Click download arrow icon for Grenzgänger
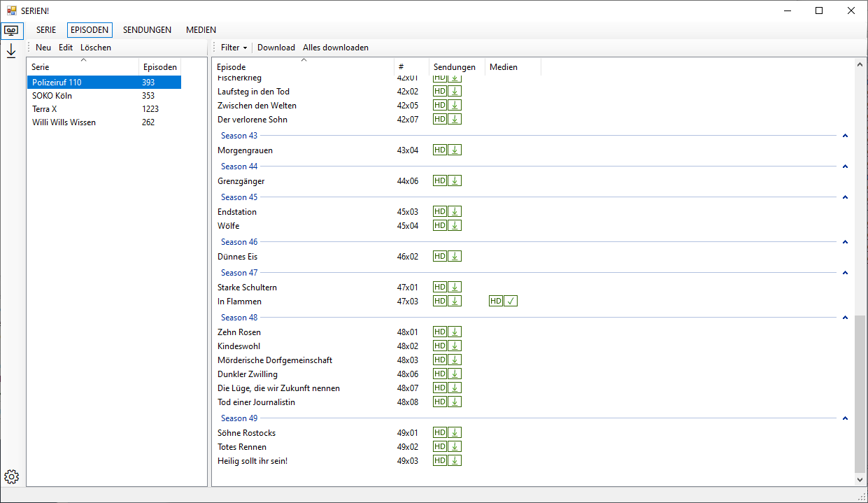The height and width of the screenshot is (503, 868). click(x=455, y=181)
